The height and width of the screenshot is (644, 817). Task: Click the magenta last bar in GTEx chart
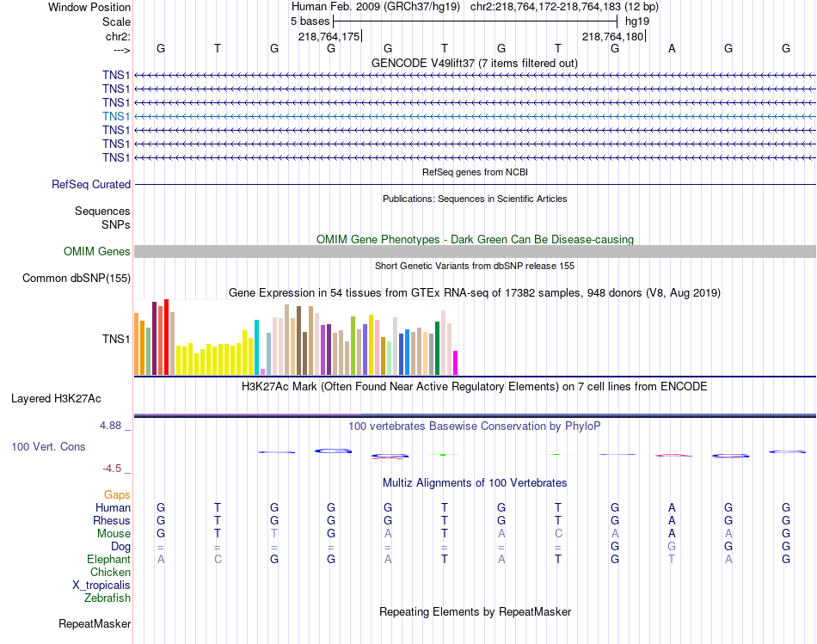pyautogui.click(x=456, y=363)
